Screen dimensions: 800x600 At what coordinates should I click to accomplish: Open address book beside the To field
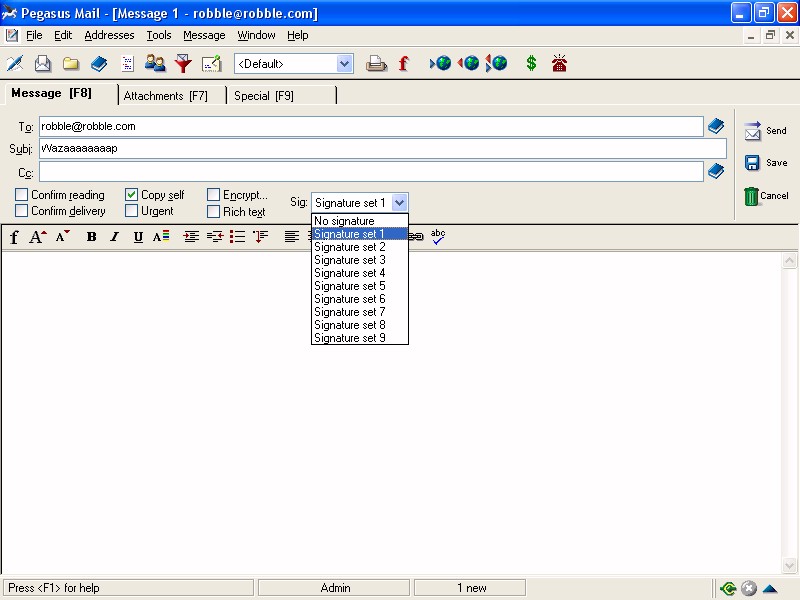click(716, 126)
